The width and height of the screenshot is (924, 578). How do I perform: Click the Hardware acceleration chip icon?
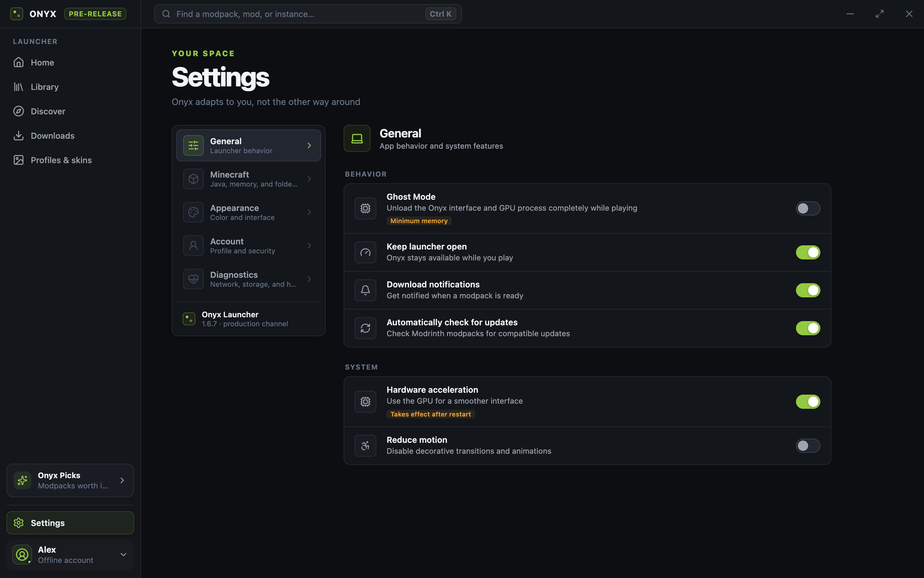365,401
